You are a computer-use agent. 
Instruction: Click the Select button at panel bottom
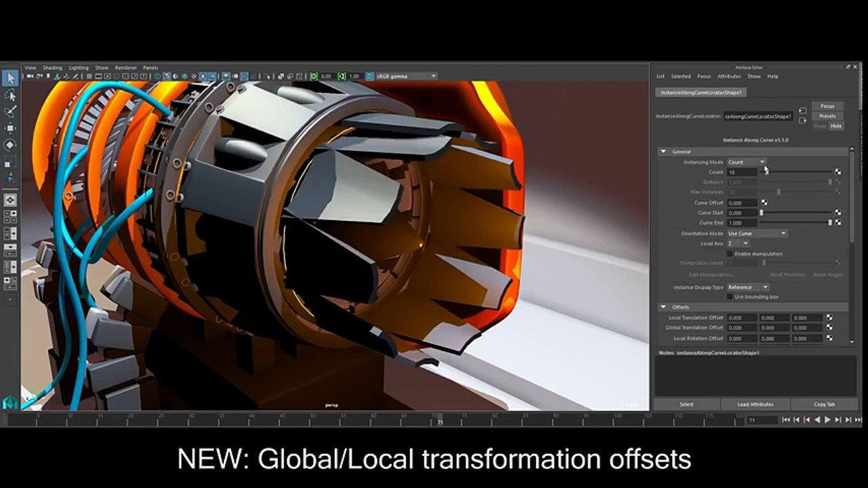(x=686, y=404)
